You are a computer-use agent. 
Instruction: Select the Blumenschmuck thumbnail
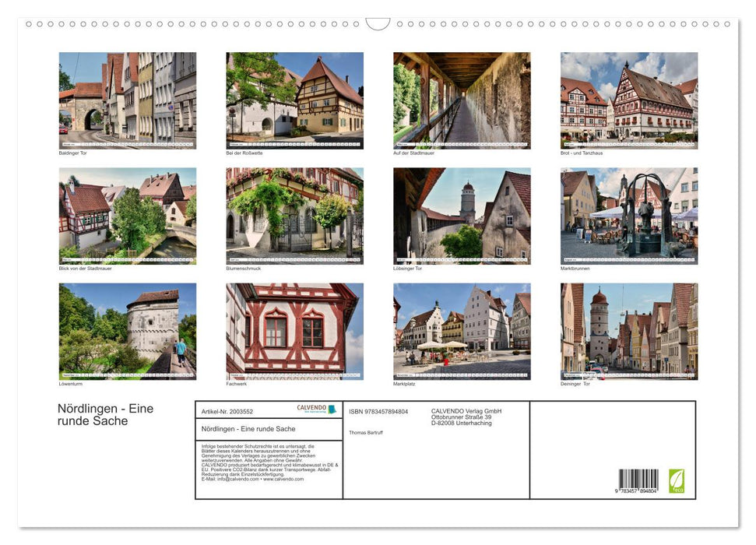295,216
